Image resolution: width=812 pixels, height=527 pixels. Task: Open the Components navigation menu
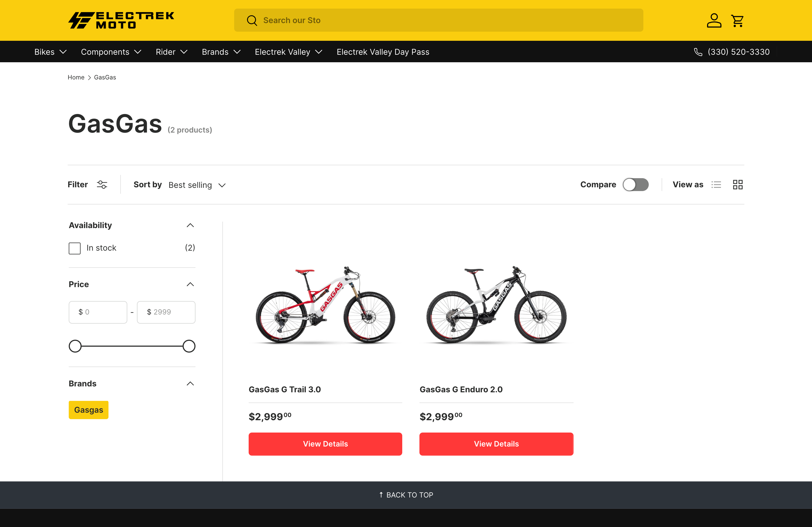[111, 52]
